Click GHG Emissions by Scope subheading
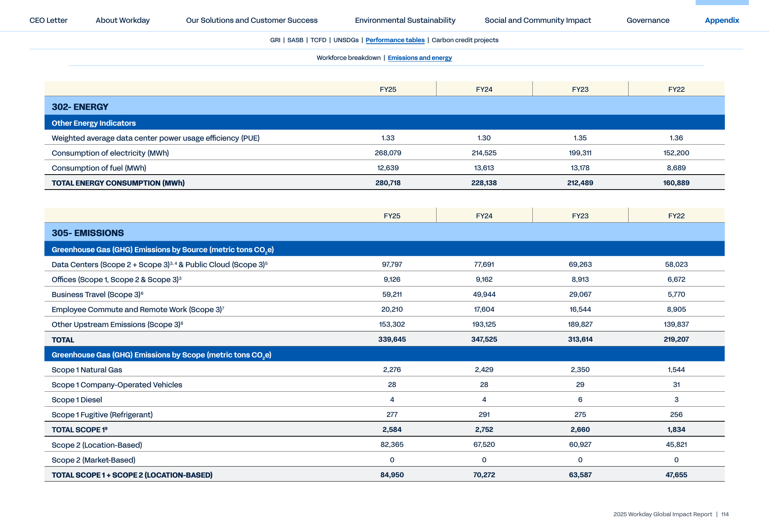 (x=162, y=355)
